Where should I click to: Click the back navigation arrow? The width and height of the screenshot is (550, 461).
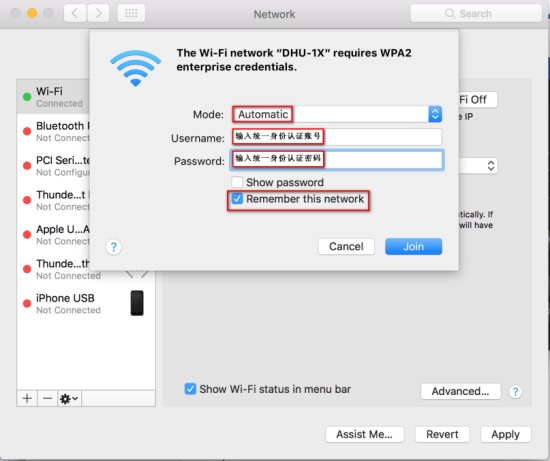[x=75, y=13]
